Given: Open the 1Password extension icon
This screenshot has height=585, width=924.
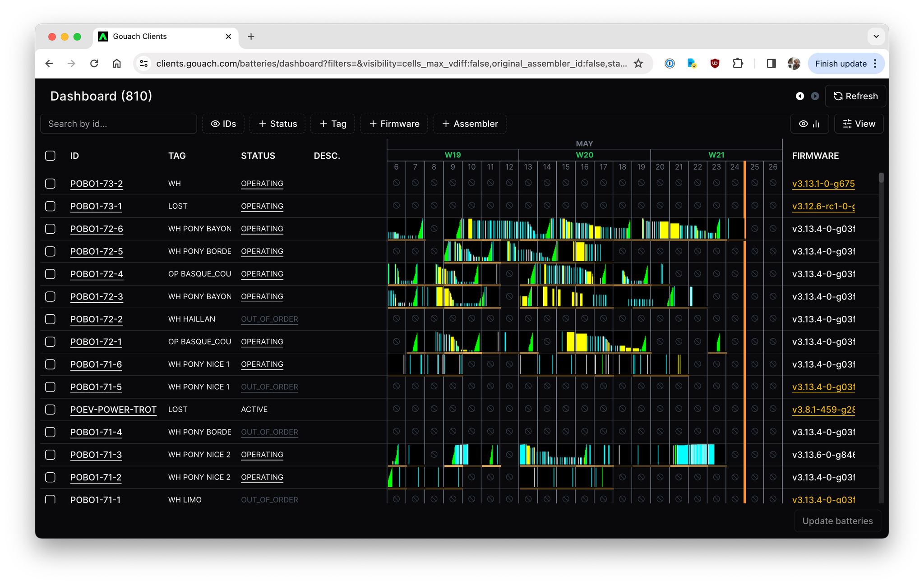Looking at the screenshot, I should tap(670, 64).
